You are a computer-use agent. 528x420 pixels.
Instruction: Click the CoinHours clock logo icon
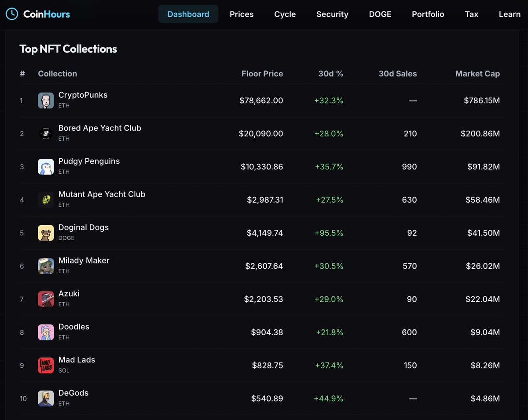(12, 14)
